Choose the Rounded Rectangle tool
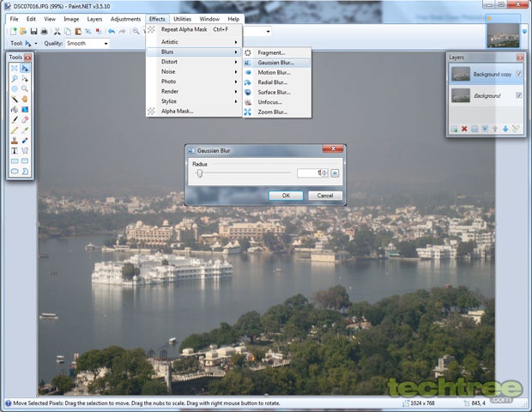Viewport: 532px width, 412px height. 25,161
